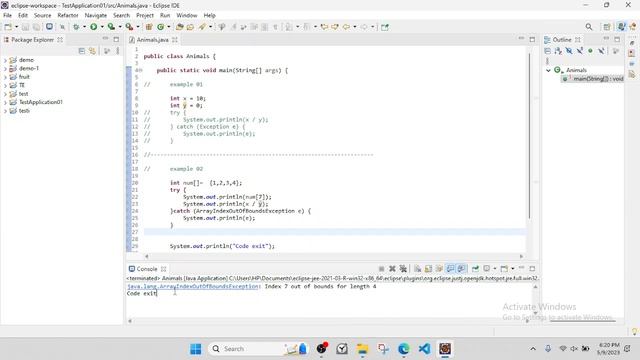The height and width of the screenshot is (360, 640).
Task: Open the Refactor menu
Action: pyautogui.click(x=68, y=15)
